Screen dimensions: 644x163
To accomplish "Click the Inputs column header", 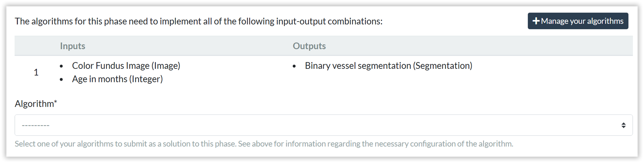I will point(72,46).
